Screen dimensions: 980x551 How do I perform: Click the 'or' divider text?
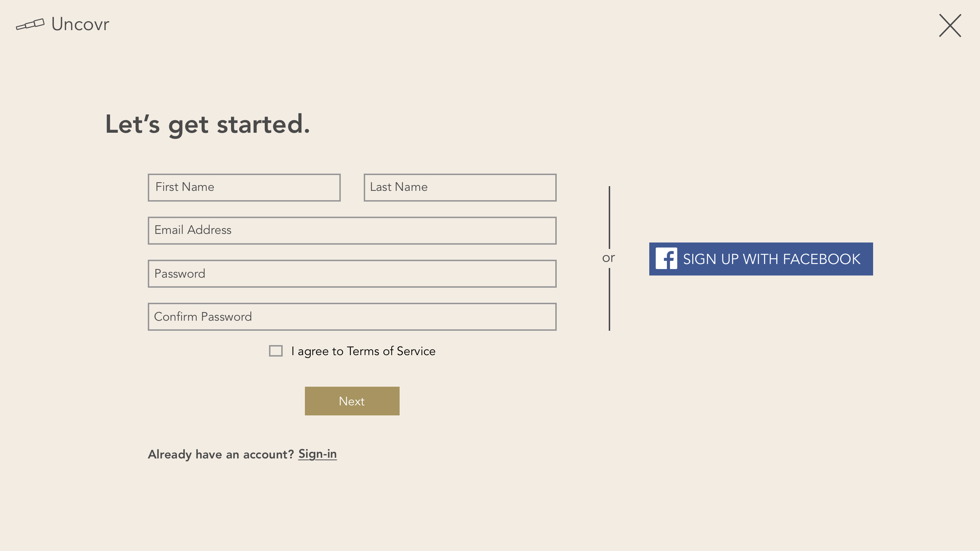pyautogui.click(x=608, y=258)
